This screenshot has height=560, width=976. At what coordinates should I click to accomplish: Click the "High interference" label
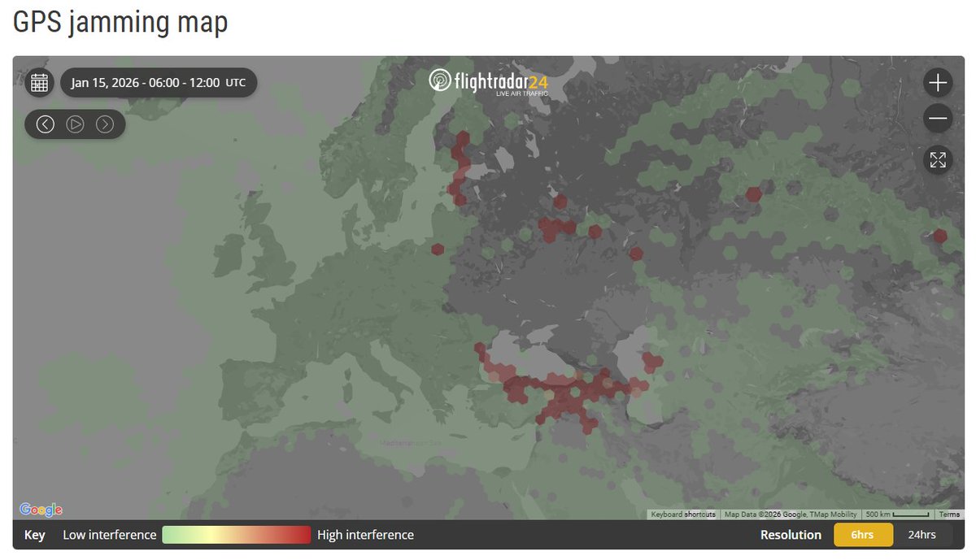[365, 535]
